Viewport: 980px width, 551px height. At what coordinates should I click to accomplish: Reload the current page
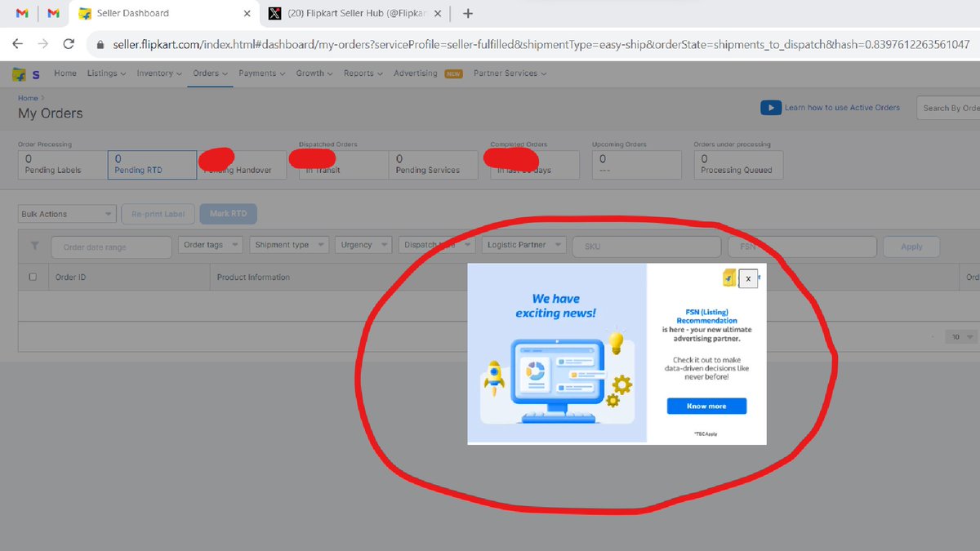click(x=69, y=44)
